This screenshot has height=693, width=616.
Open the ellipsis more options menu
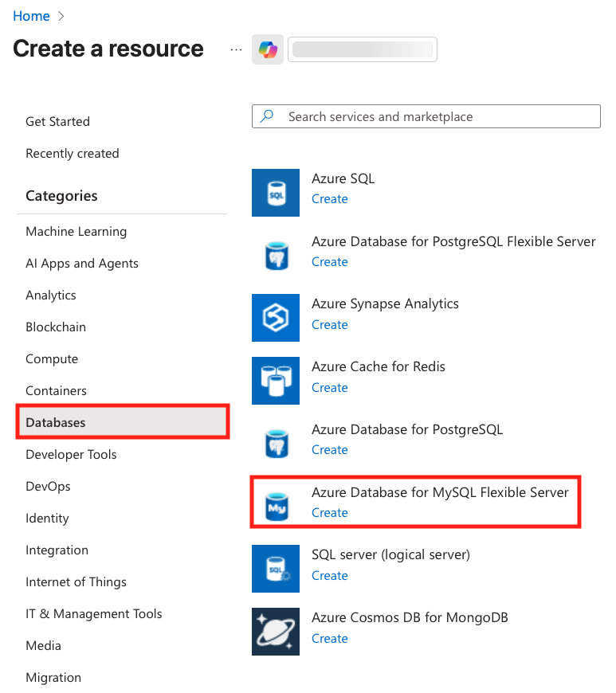tap(236, 50)
